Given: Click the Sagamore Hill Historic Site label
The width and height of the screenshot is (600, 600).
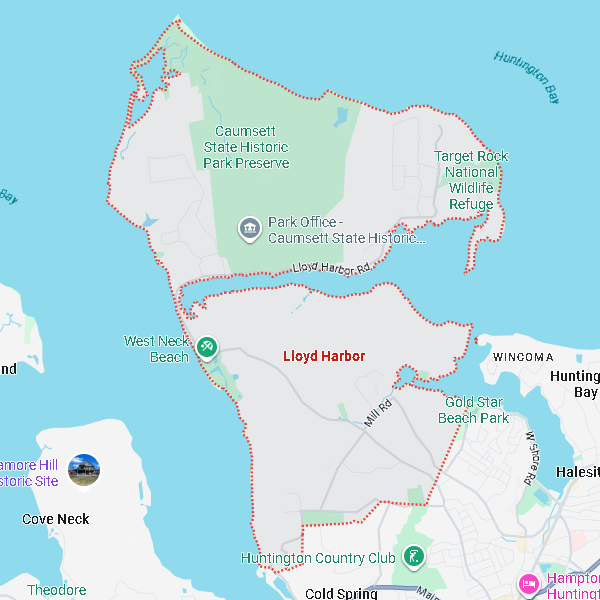Looking at the screenshot, I should 29,473.
